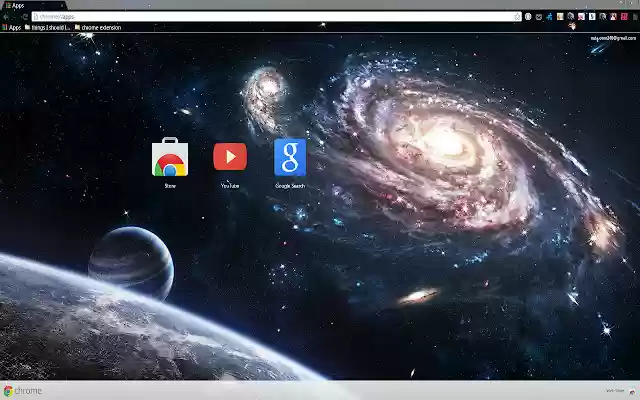Select the Apps browser tab
This screenshot has width=640, height=400.
click(x=33, y=5)
